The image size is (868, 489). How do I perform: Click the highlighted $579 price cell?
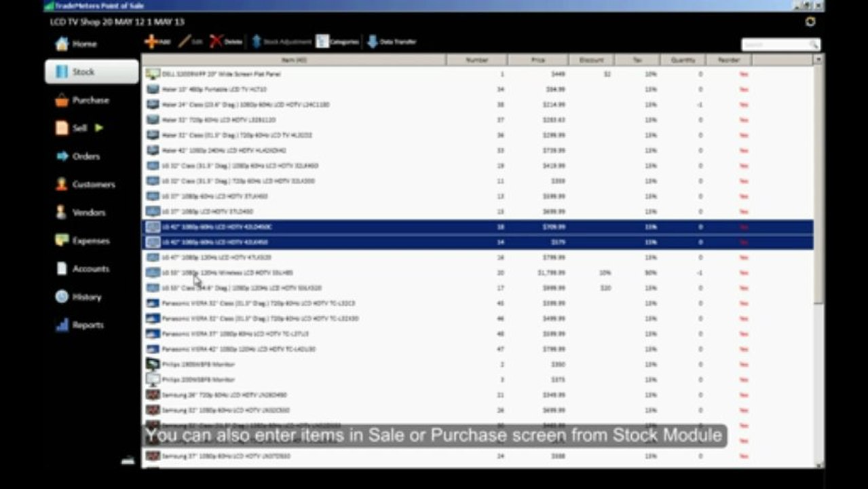[x=559, y=242]
